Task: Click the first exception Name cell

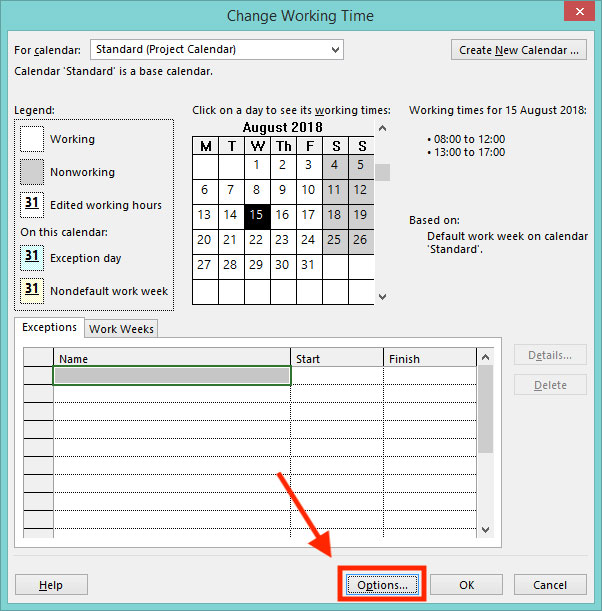Action: click(x=172, y=376)
